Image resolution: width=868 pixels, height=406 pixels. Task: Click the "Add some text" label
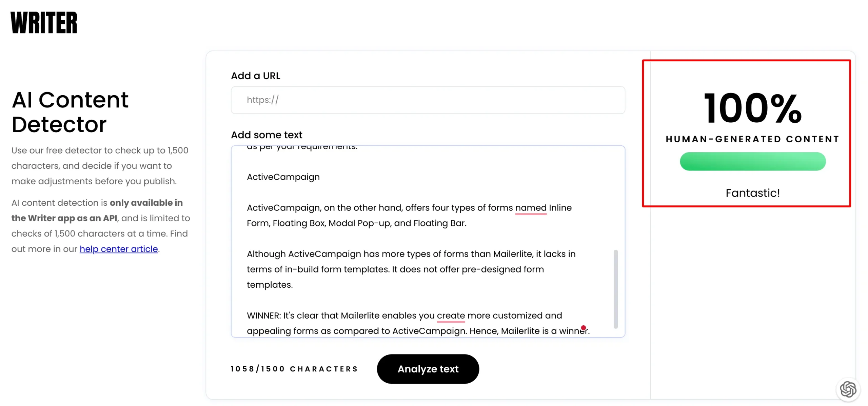267,135
